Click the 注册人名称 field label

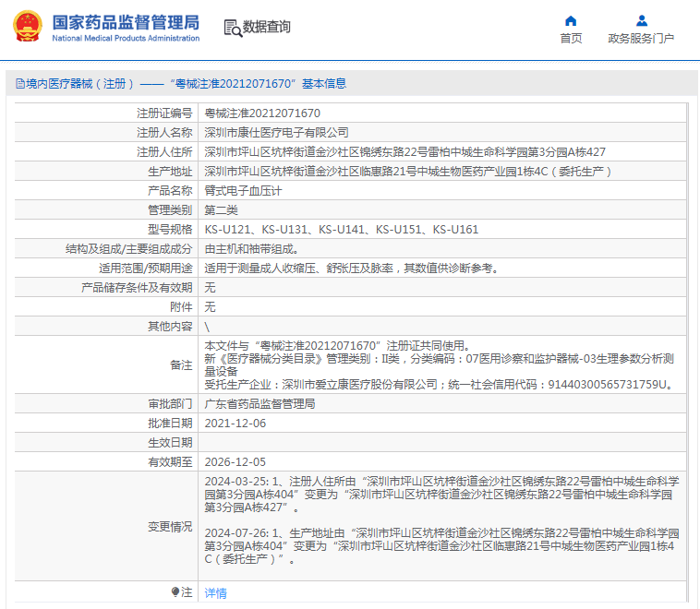pos(164,133)
